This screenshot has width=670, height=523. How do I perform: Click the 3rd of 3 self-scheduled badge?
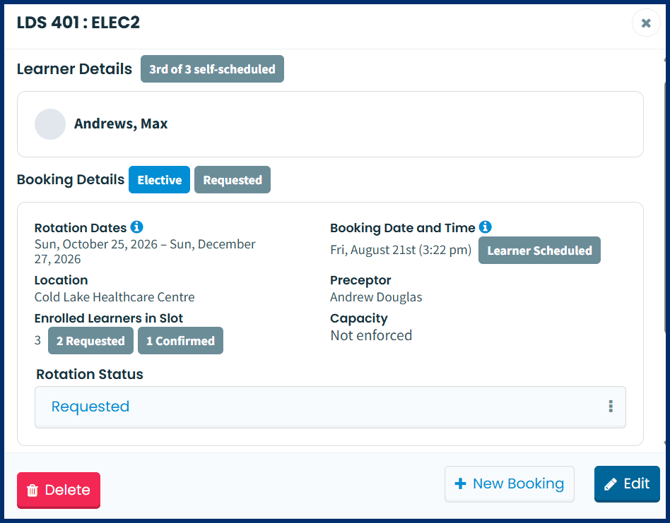pos(212,69)
